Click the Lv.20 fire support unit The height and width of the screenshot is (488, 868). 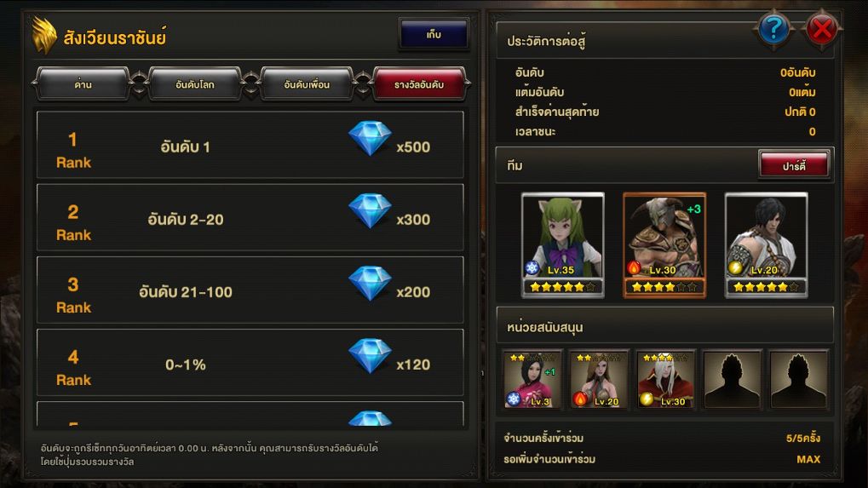coord(599,380)
